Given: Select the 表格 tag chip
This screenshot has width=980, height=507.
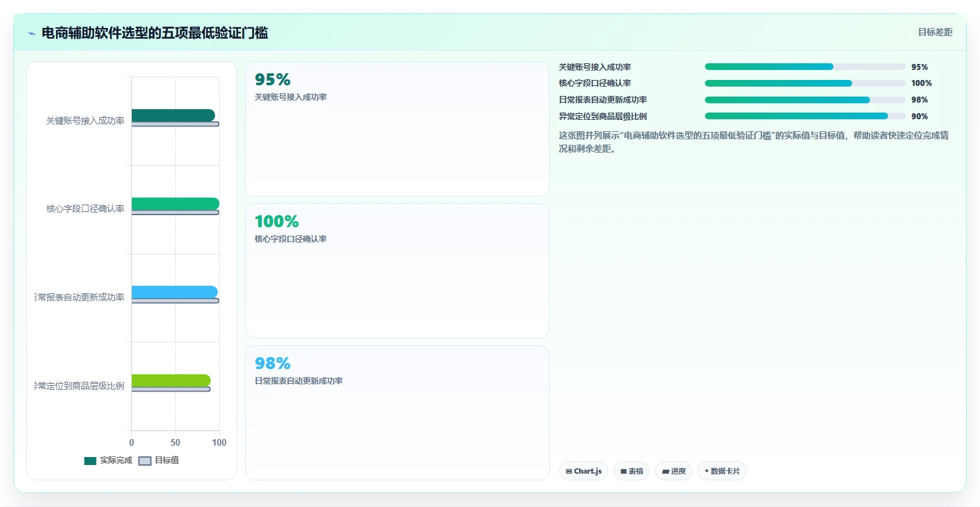Looking at the screenshot, I should tap(632, 471).
